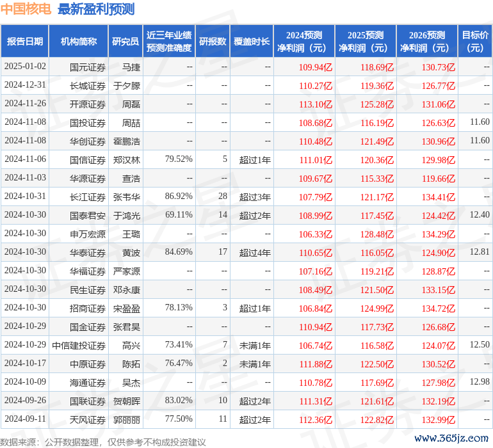Click the 76.47% accuracy value
This screenshot has width=493, height=448.
pyautogui.click(x=179, y=363)
